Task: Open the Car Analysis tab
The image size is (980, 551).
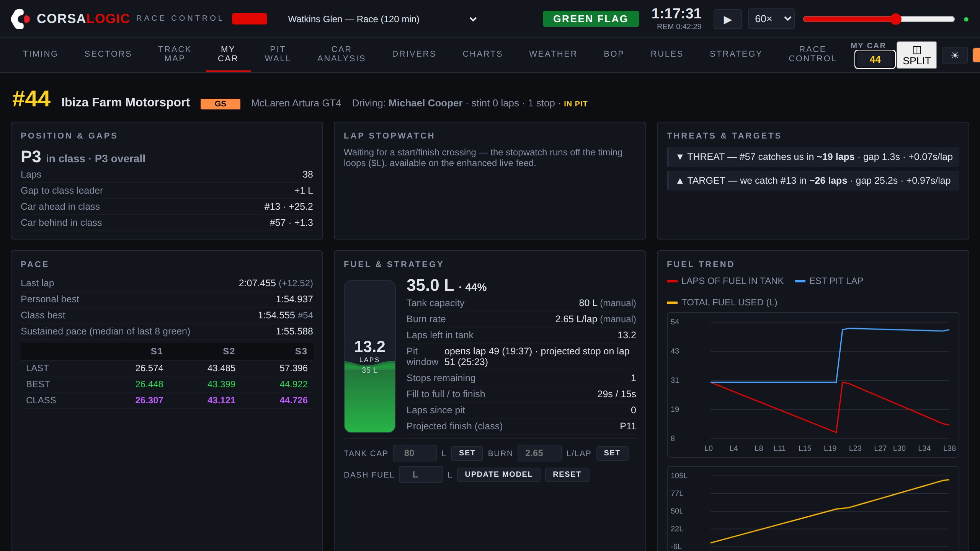Action: pos(341,54)
